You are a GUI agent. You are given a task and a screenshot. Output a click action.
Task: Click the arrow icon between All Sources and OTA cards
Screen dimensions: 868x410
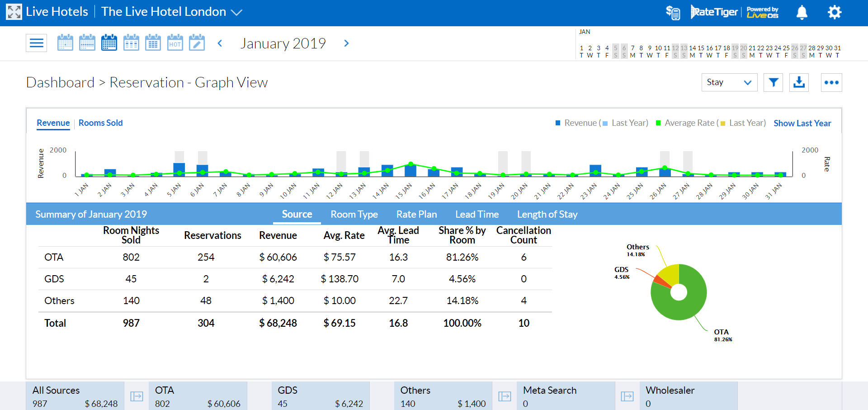pyautogui.click(x=137, y=396)
